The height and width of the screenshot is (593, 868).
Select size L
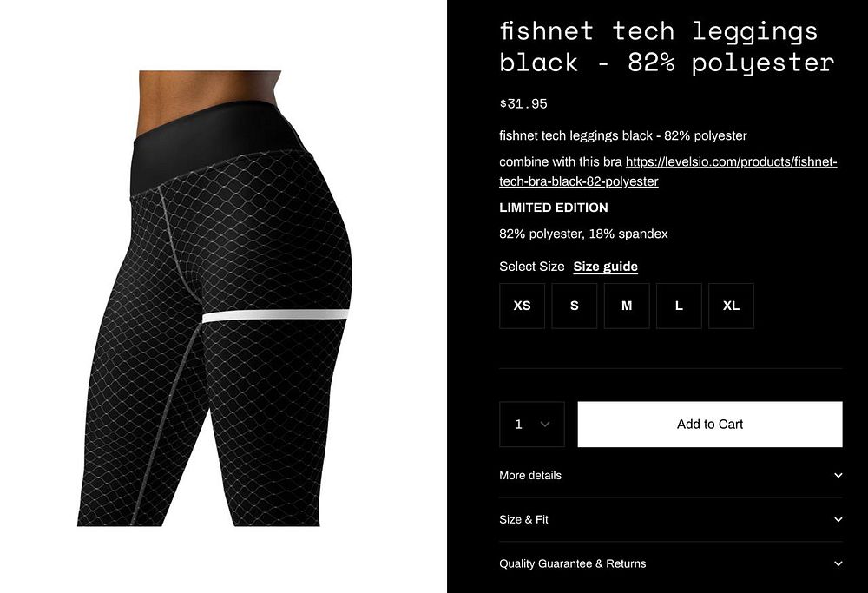(679, 306)
